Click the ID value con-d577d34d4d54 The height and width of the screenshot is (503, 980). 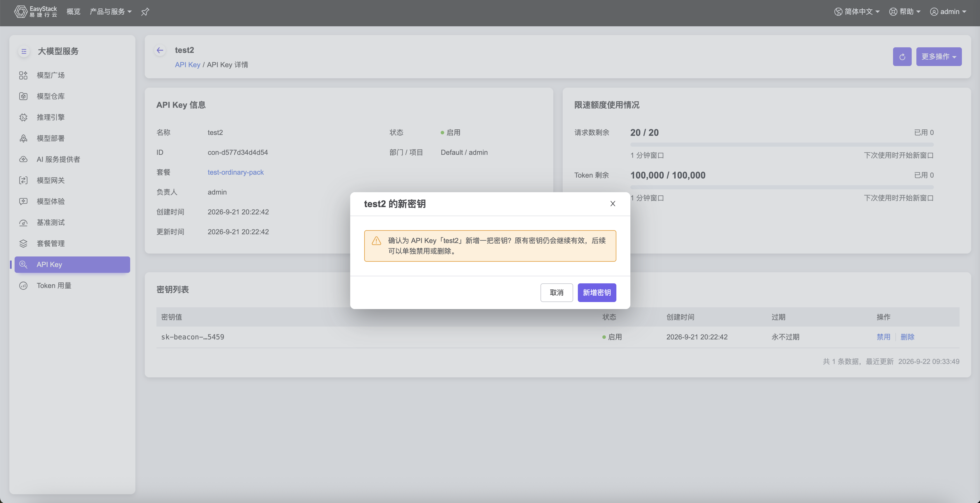238,152
